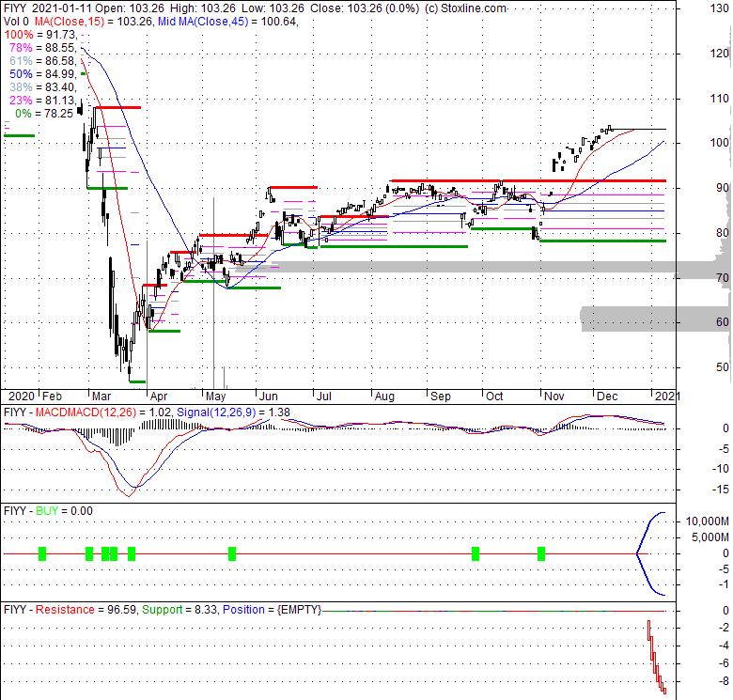Click the FIYY - BUY = 0.00 label
733x700 pixels.
point(48,511)
